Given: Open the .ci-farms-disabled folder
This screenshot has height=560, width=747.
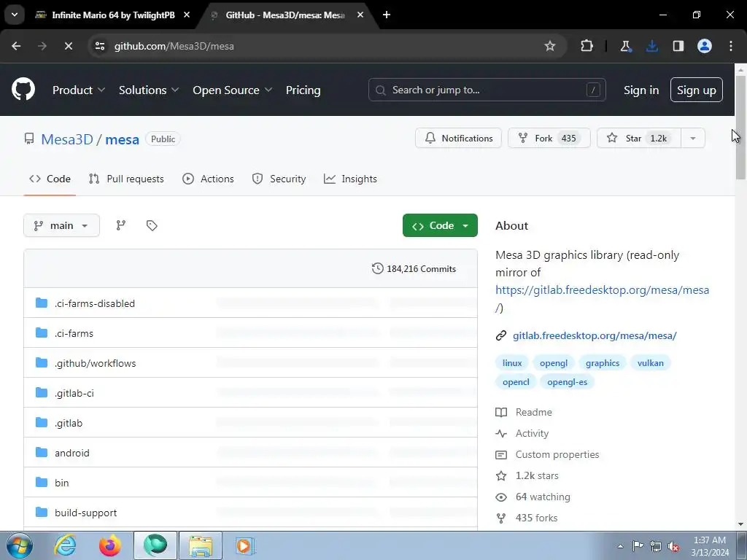Looking at the screenshot, I should point(95,303).
